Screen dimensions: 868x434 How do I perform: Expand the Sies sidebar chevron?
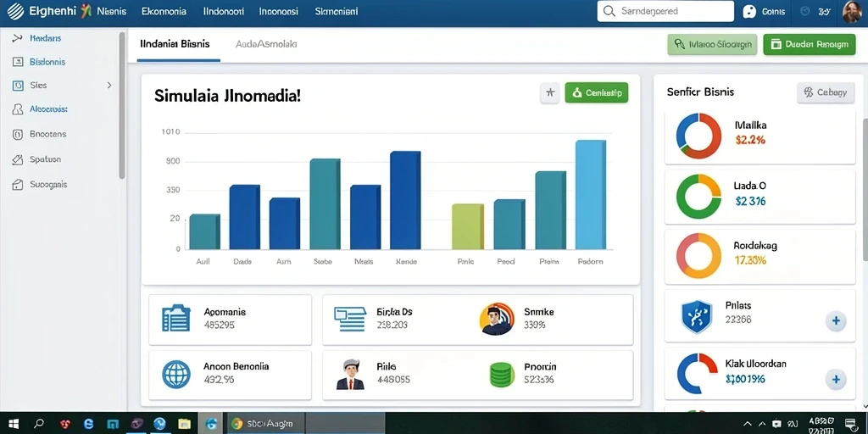click(109, 86)
